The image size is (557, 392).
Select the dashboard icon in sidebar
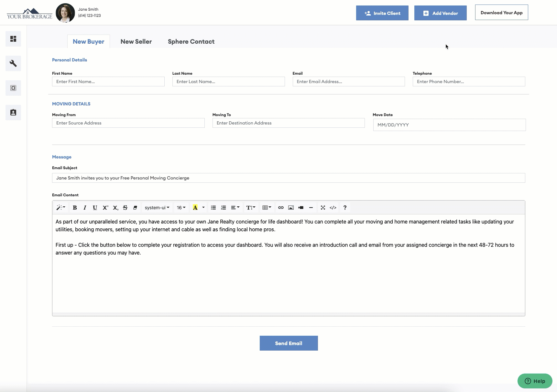[13, 39]
